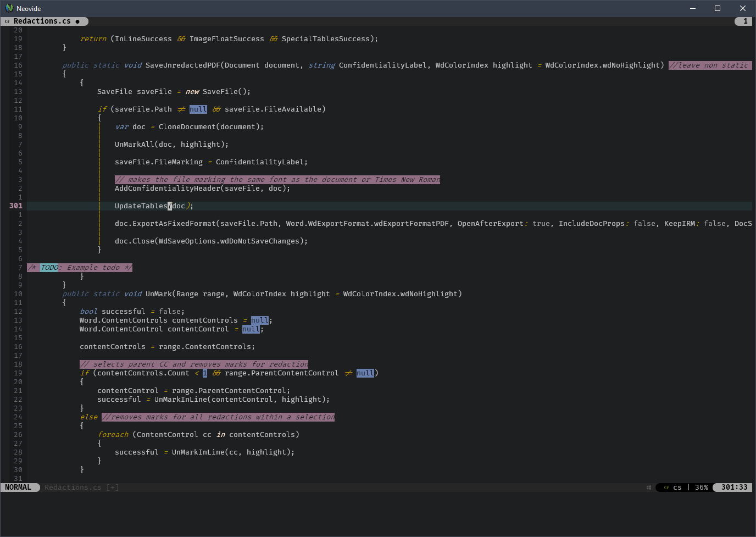The image size is (756, 537).
Task: Click the C# file icon in Redactions.cs tab
Action: coord(7,21)
